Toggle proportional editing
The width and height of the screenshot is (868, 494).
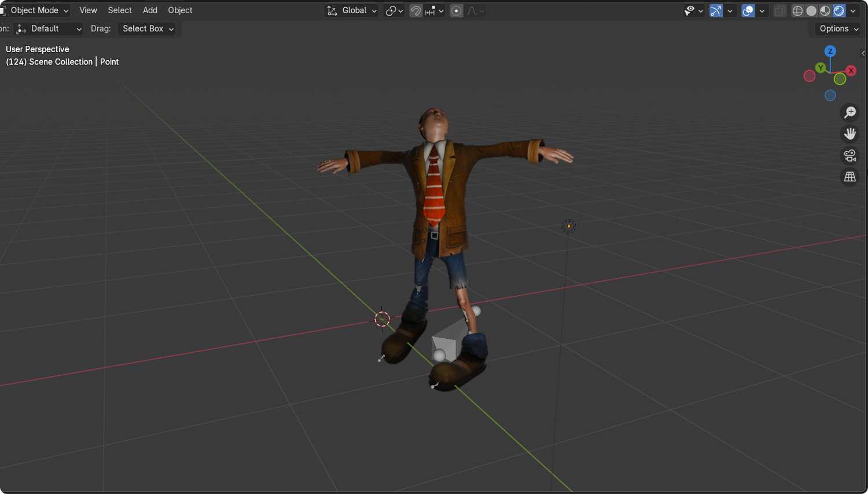click(457, 10)
